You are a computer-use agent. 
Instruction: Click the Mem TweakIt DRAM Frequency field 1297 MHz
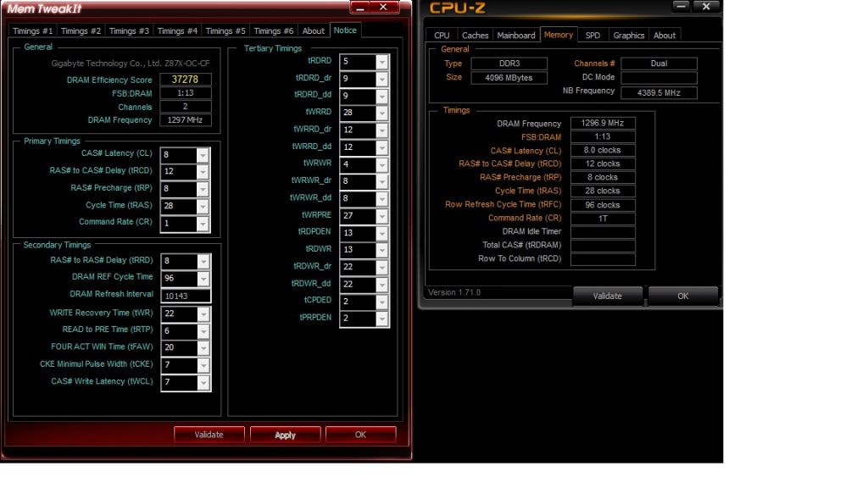pyautogui.click(x=186, y=120)
